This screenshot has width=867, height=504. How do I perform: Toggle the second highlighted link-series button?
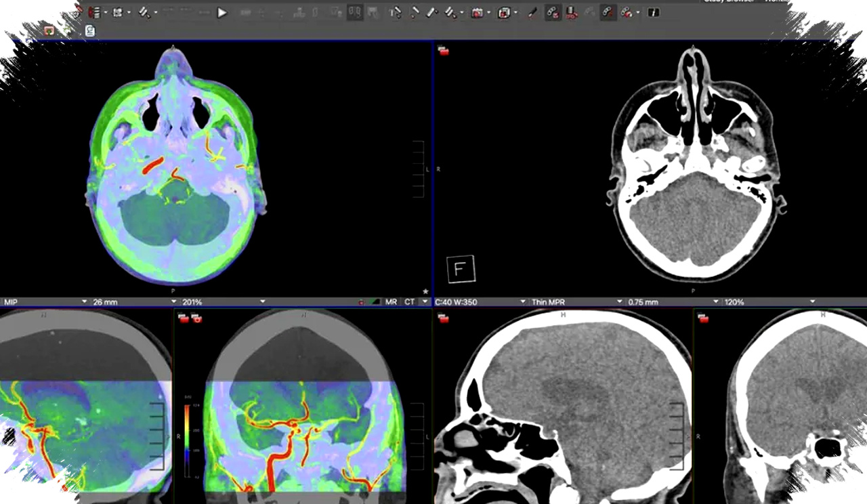(608, 12)
